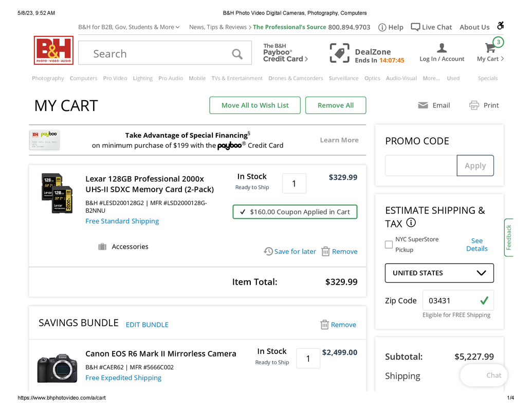Open News, Tips & Reviews link

220,27
